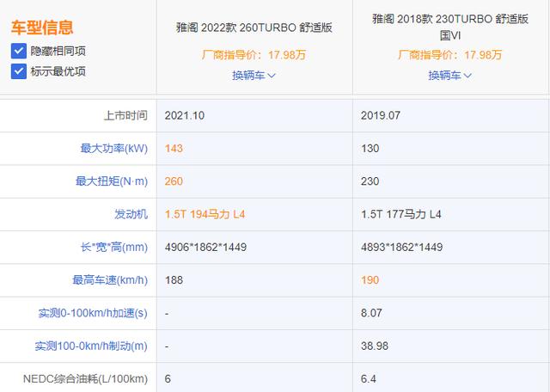550x392 pixels.
Task: Click 厂商指导价 17.98万 under 2018款
Action: 450,55
